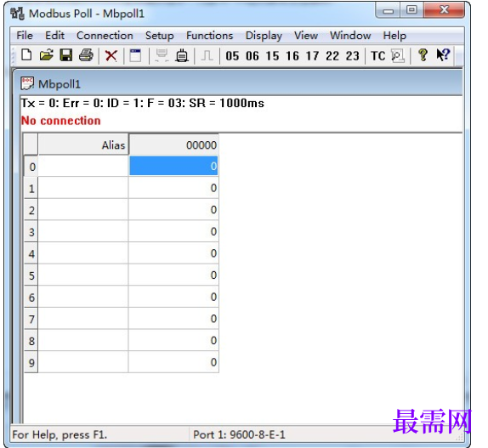The height and width of the screenshot is (448, 488).
Task: Click the traffic monitor icon beside TC
Action: tap(398, 56)
